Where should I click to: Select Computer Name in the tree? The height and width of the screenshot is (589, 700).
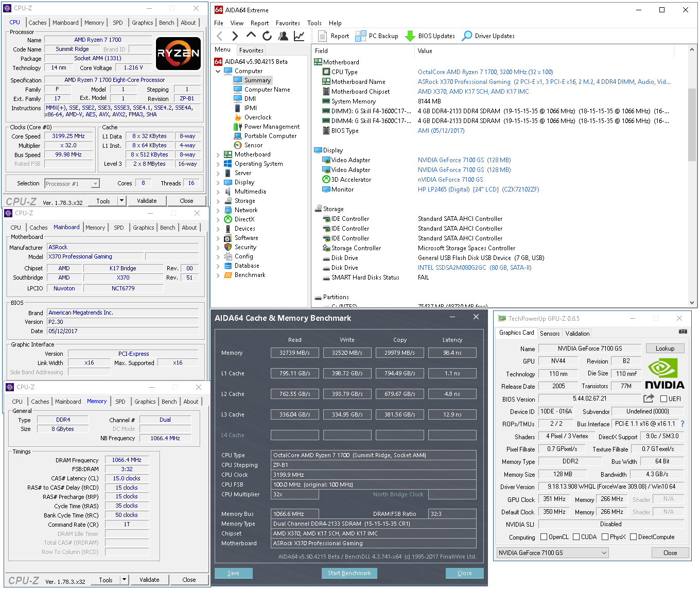pyautogui.click(x=267, y=90)
